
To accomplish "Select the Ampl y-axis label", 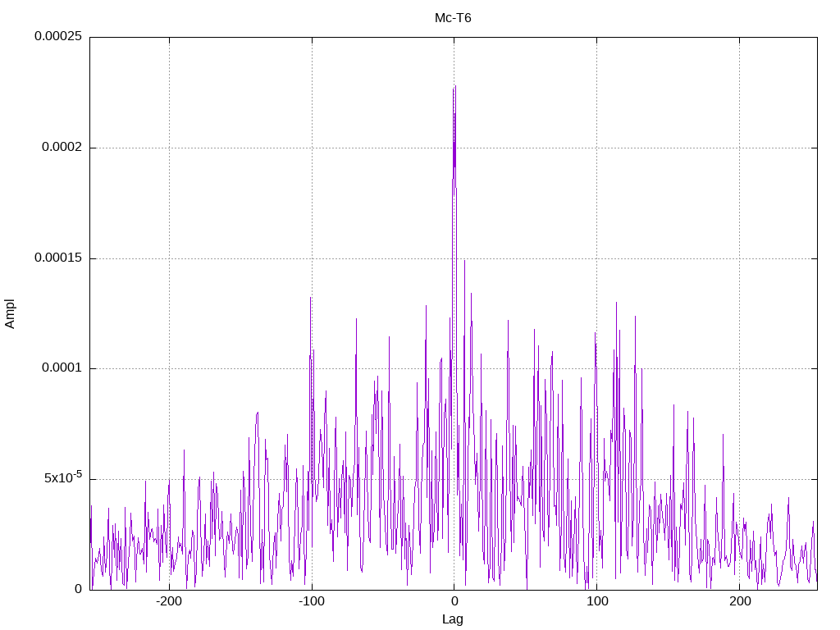I will [x=10, y=314].
